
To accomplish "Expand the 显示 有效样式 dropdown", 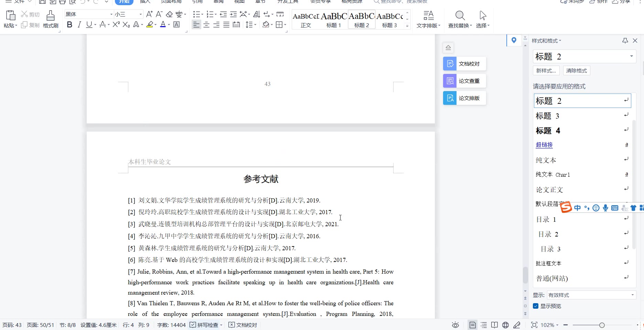I will (x=632, y=295).
